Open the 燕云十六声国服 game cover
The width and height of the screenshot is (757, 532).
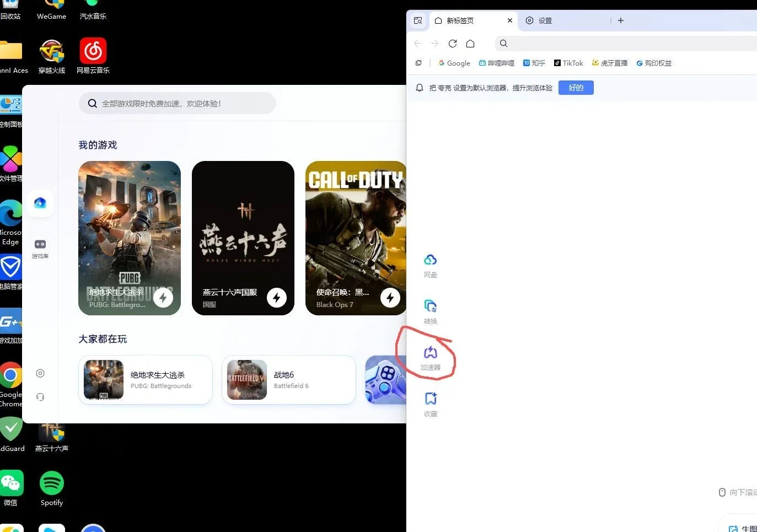click(243, 238)
